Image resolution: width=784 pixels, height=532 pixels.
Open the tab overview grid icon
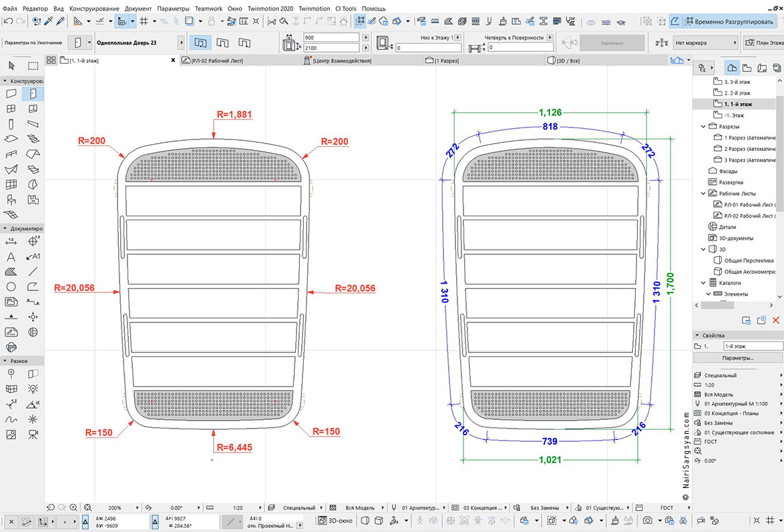point(51,61)
